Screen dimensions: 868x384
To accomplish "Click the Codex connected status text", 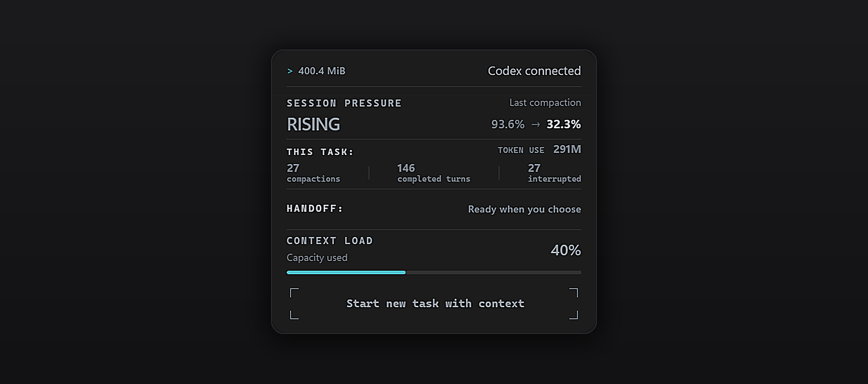I will point(534,71).
